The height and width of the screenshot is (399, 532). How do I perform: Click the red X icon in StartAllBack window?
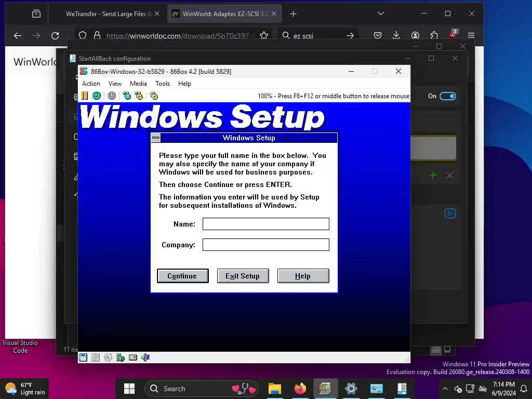coord(450,176)
